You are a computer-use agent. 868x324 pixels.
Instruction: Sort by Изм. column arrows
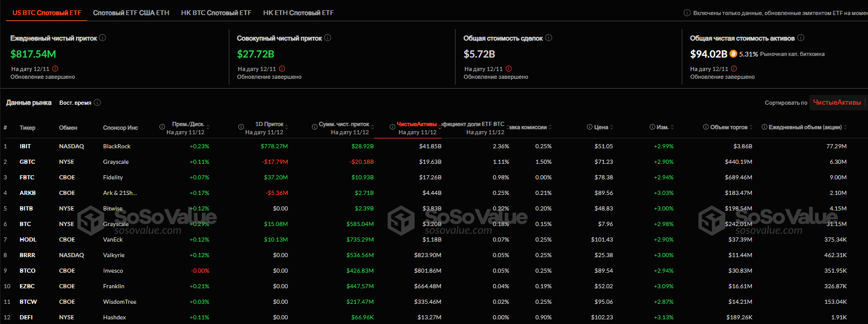(x=672, y=127)
